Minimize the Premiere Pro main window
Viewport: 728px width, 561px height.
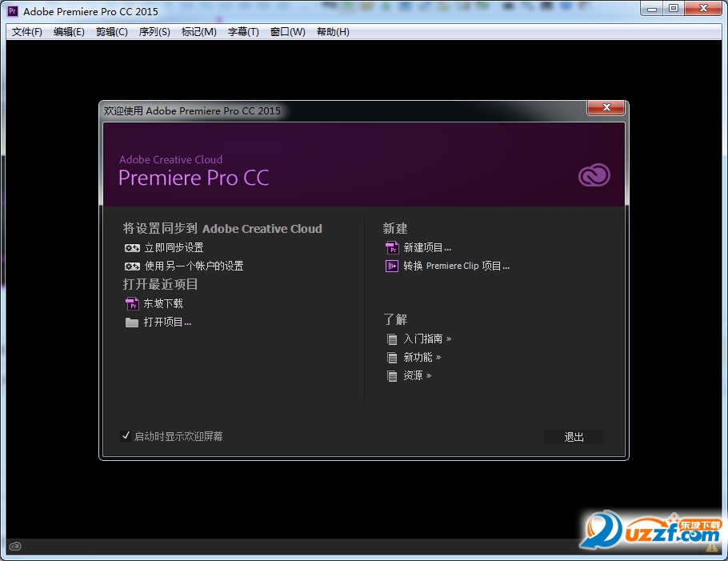pyautogui.click(x=652, y=9)
